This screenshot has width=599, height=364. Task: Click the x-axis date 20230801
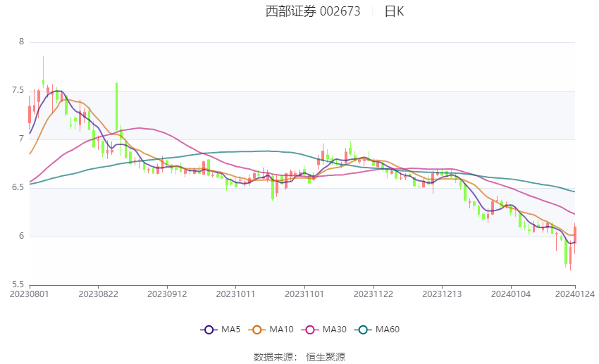pos(30,294)
